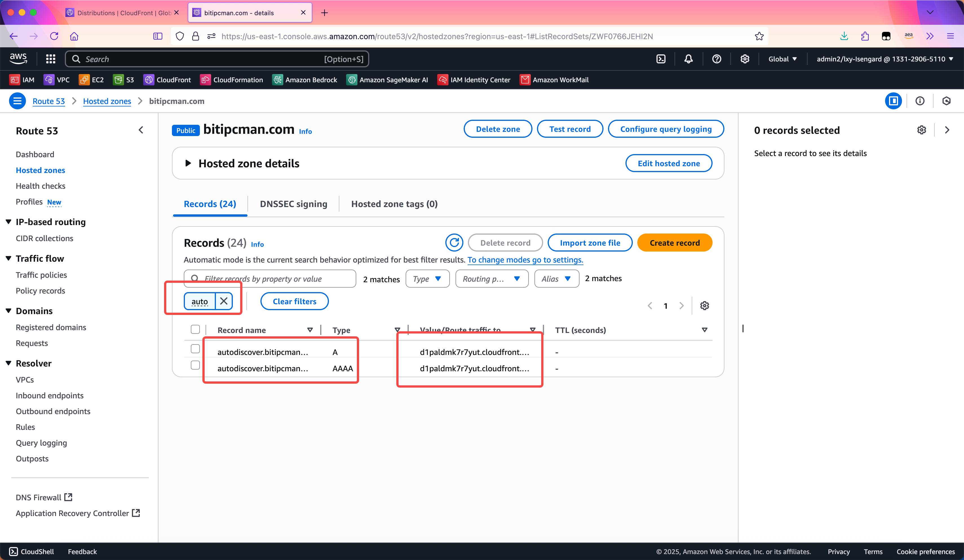The image size is (964, 560).
Task: Click the Create record button
Action: tap(675, 243)
